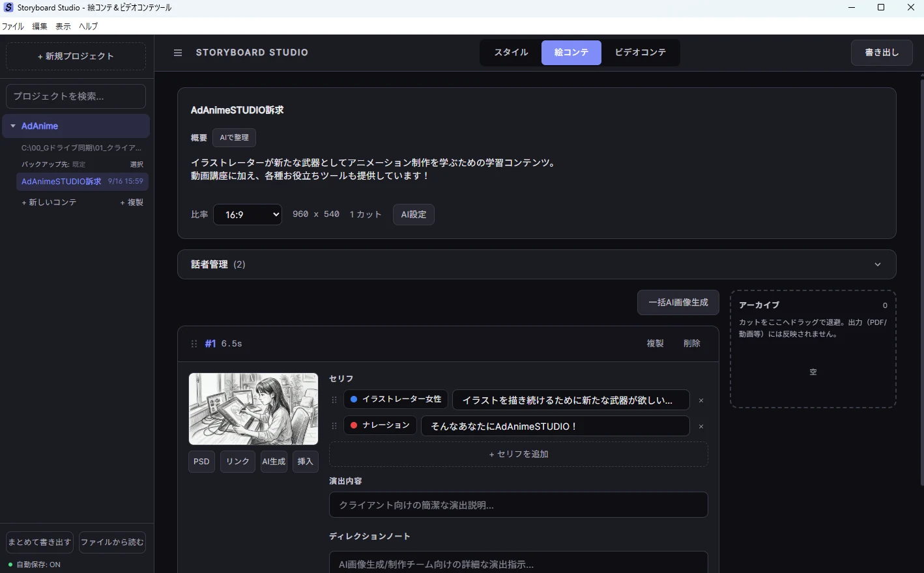This screenshot has width=924, height=573.
Task: Create a new project with 新規プロジェクト
Action: (x=76, y=56)
